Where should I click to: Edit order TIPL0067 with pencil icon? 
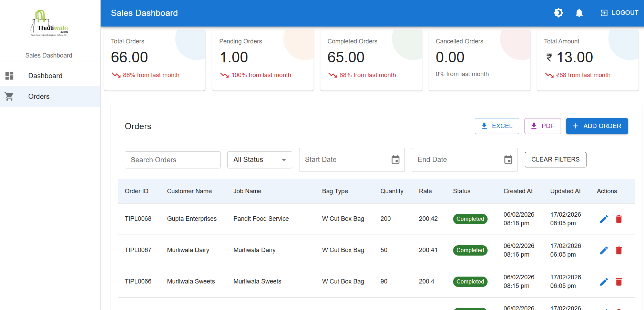[604, 250]
